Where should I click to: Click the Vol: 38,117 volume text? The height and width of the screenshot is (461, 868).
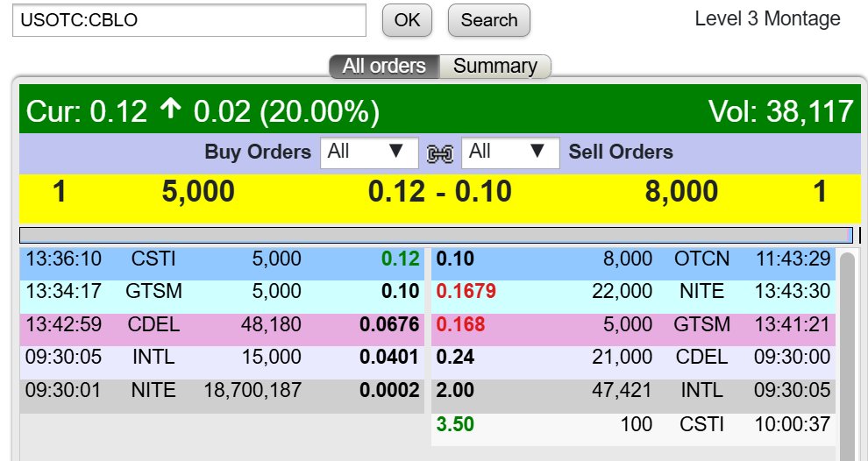click(781, 111)
